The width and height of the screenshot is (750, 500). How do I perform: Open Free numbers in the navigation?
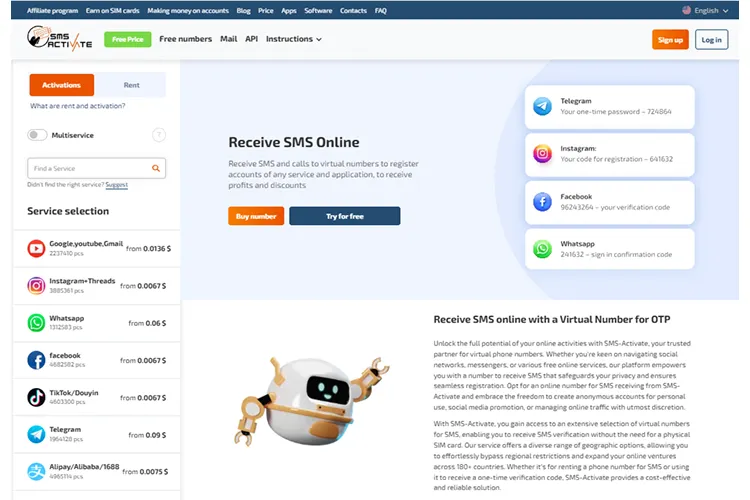tap(185, 39)
